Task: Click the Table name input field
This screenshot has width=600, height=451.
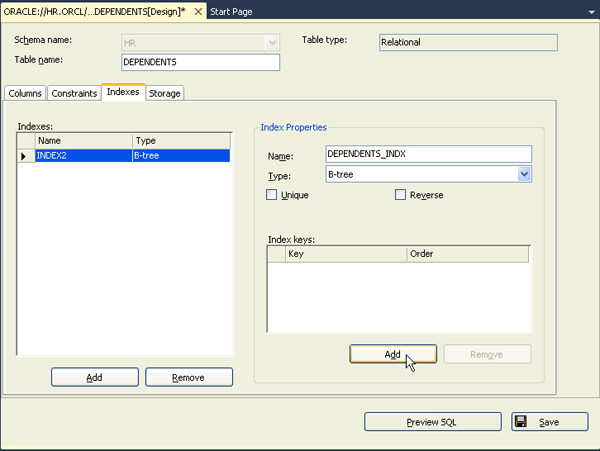Action: [x=199, y=62]
